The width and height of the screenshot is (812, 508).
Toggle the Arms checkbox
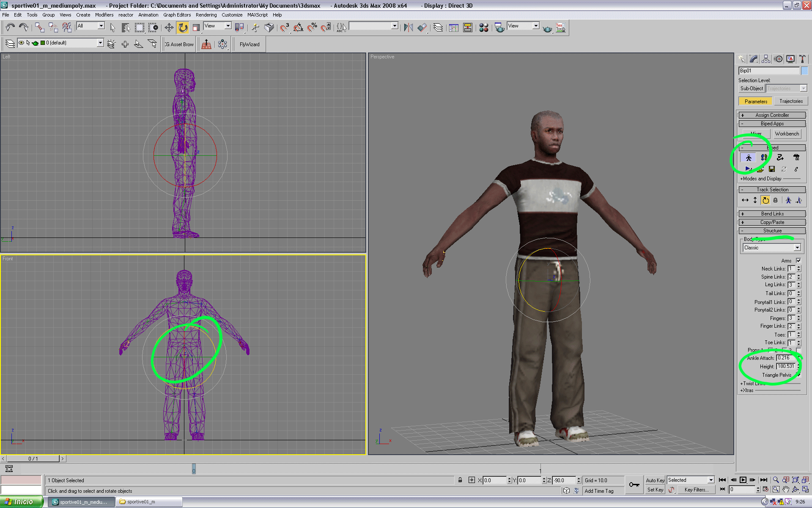click(x=798, y=261)
